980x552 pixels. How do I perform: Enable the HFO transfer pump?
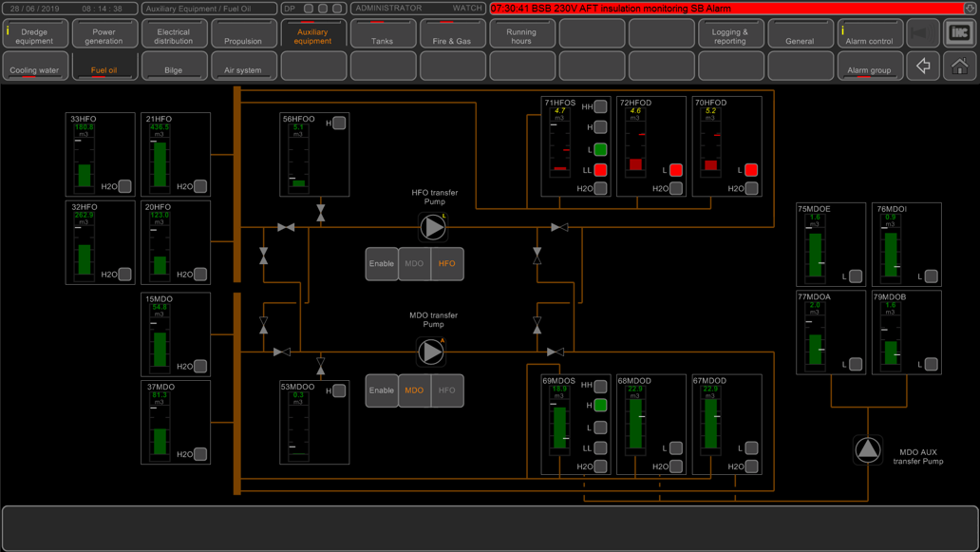382,264
